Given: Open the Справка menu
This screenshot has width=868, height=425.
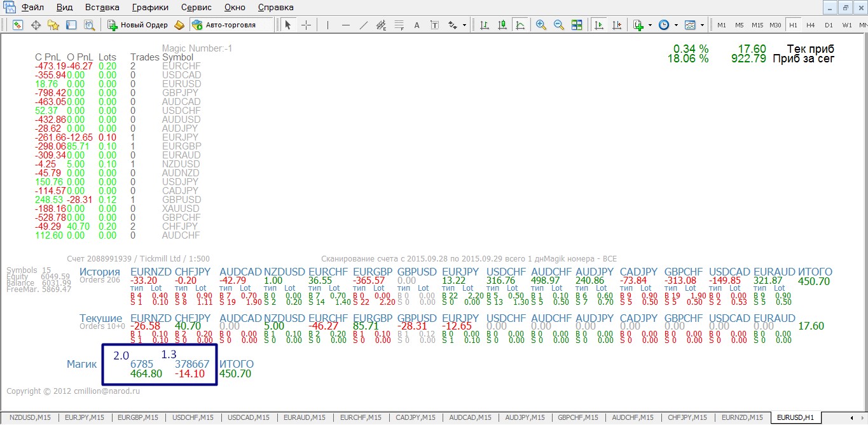Looking at the screenshot, I should coord(276,8).
